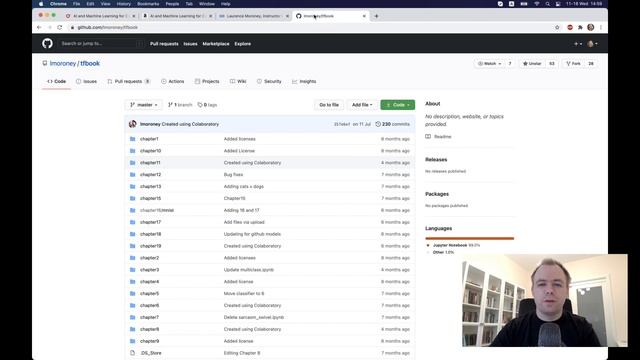The height and width of the screenshot is (360, 640).
Task: Open the Bookmarks menu in menu bar
Action: (148, 4)
